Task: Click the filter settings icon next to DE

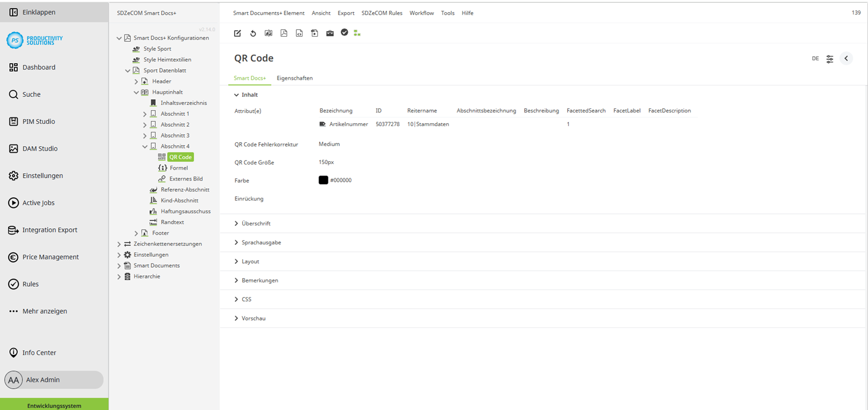Action: tap(829, 58)
